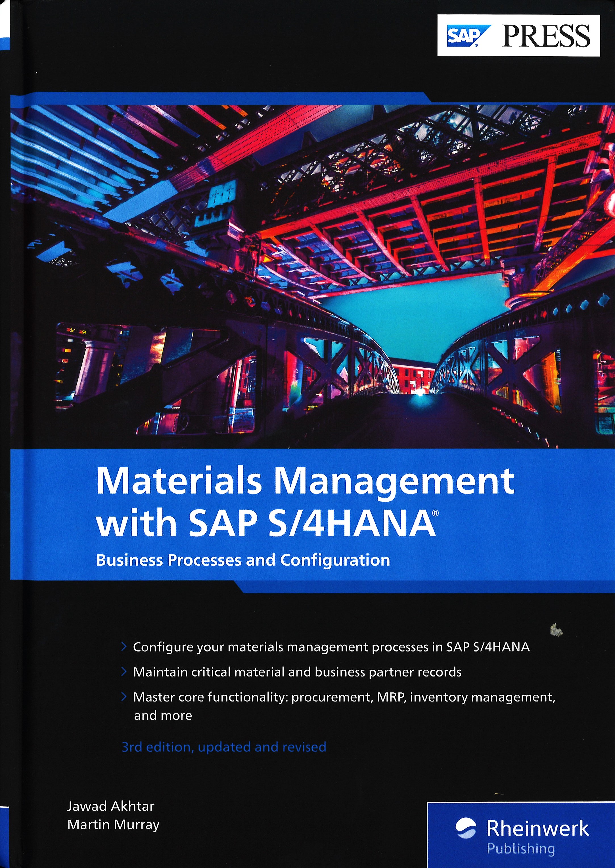
Task: Click author name Martin Murray
Action: (113, 825)
